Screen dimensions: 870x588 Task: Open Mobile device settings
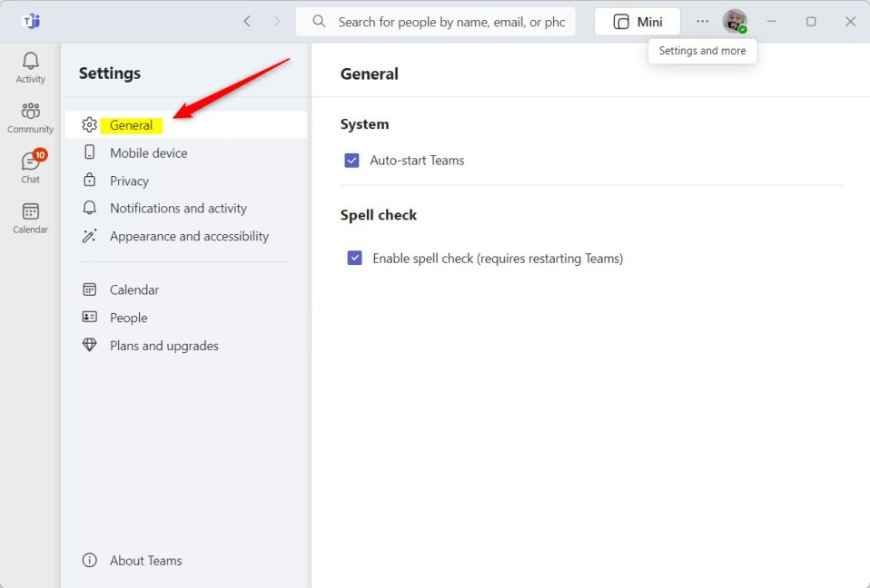click(x=186, y=153)
